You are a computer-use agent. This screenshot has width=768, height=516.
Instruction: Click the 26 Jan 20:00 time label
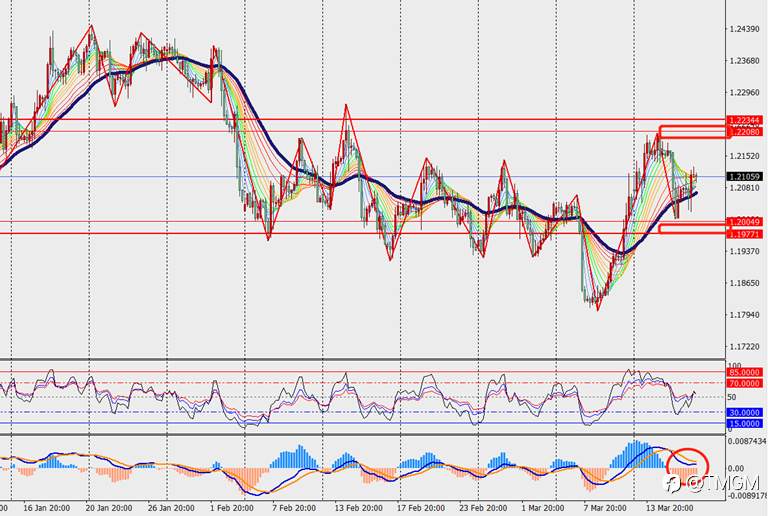click(x=171, y=508)
